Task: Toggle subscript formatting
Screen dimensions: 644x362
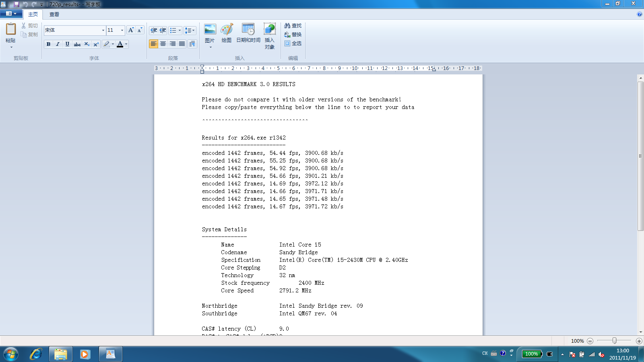Action: [x=87, y=44]
